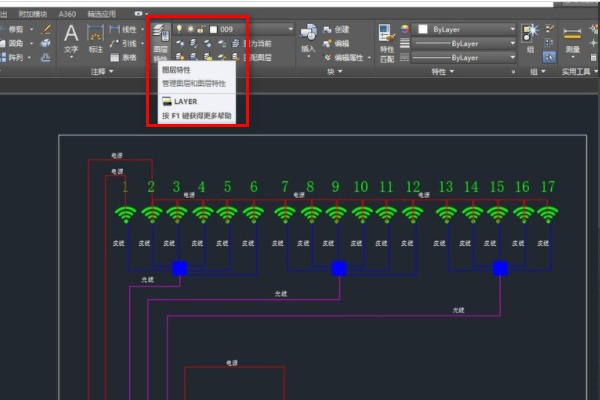The width and height of the screenshot is (600, 400).
Task: Click the layer 009 white color swatch
Action: (214, 29)
